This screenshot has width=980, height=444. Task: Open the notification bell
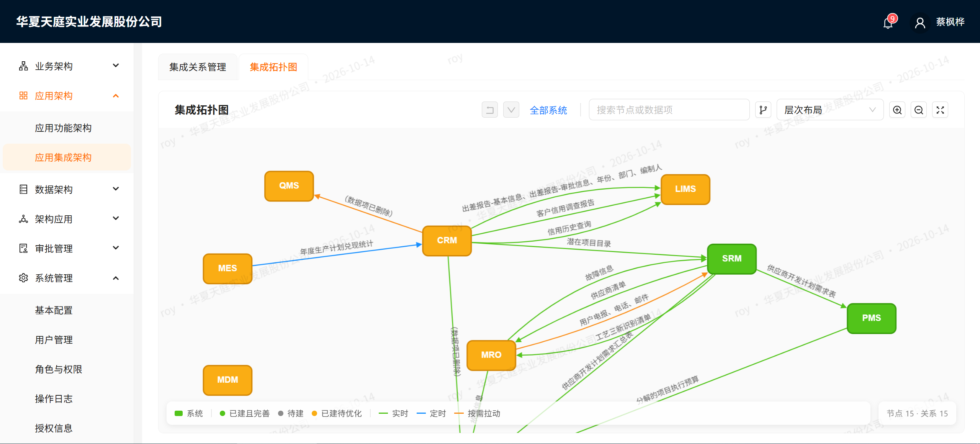coord(888,23)
